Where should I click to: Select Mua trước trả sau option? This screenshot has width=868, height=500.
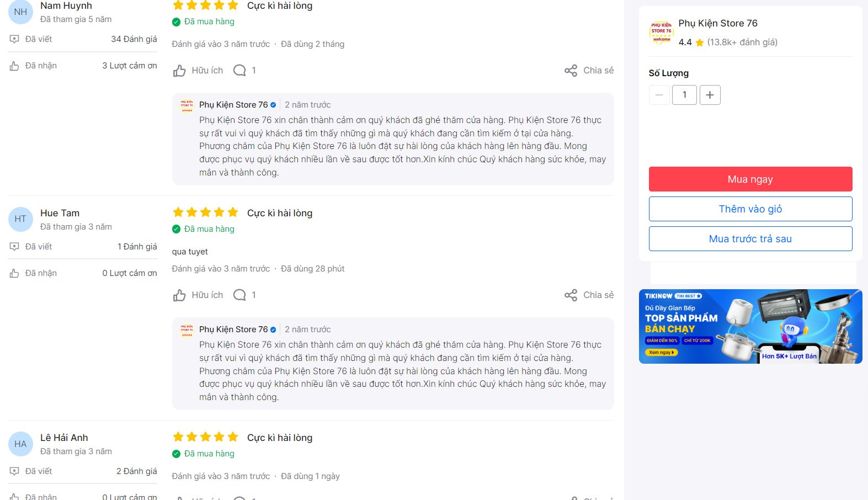[750, 239]
